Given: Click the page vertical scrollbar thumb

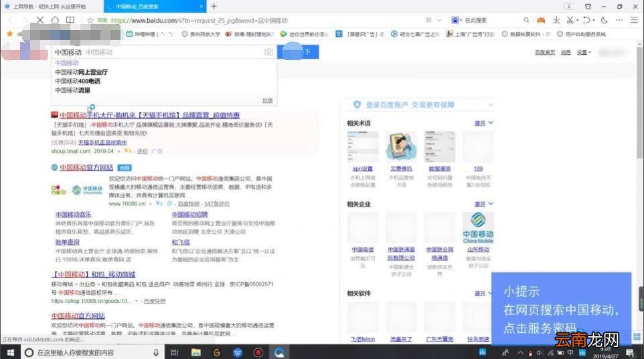Looking at the screenshot, I should (640, 102).
